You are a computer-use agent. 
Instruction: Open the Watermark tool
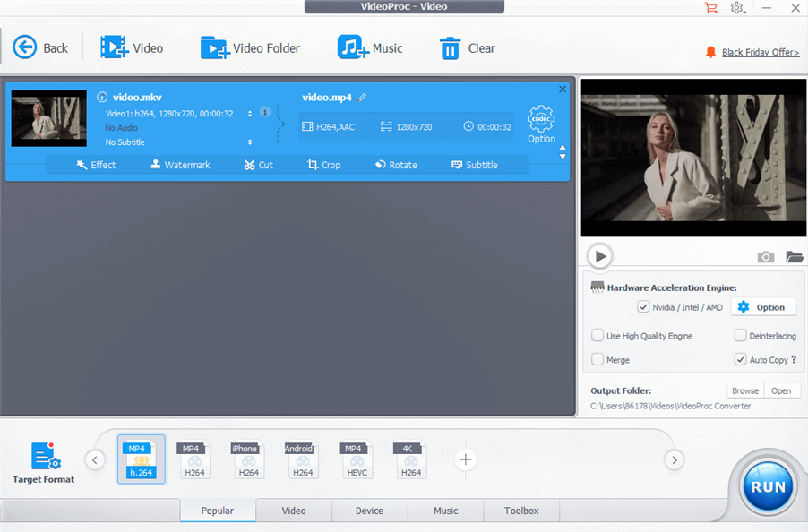(180, 165)
